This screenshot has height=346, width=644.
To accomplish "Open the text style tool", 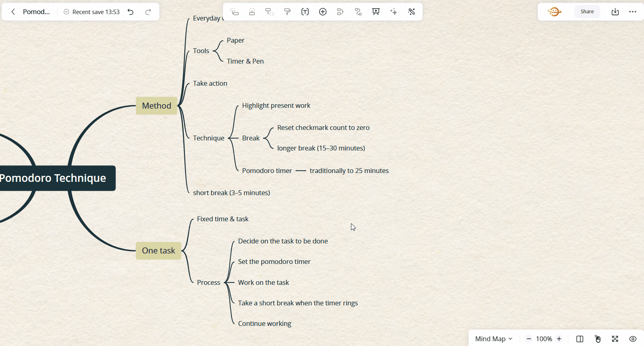I will click(305, 12).
